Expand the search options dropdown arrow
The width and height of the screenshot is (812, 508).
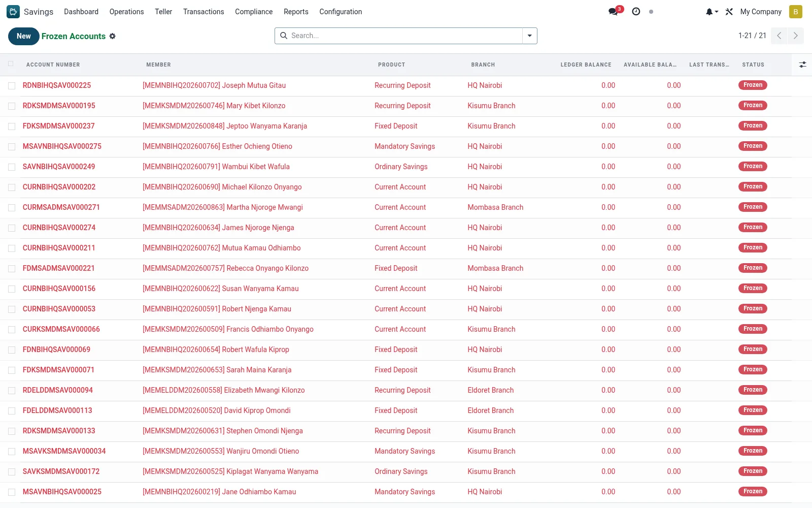(x=529, y=36)
